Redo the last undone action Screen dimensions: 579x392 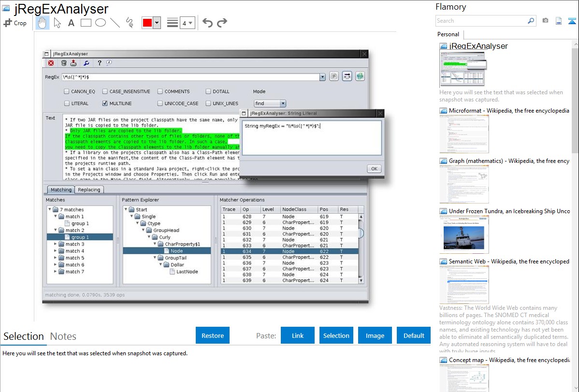pyautogui.click(x=222, y=23)
